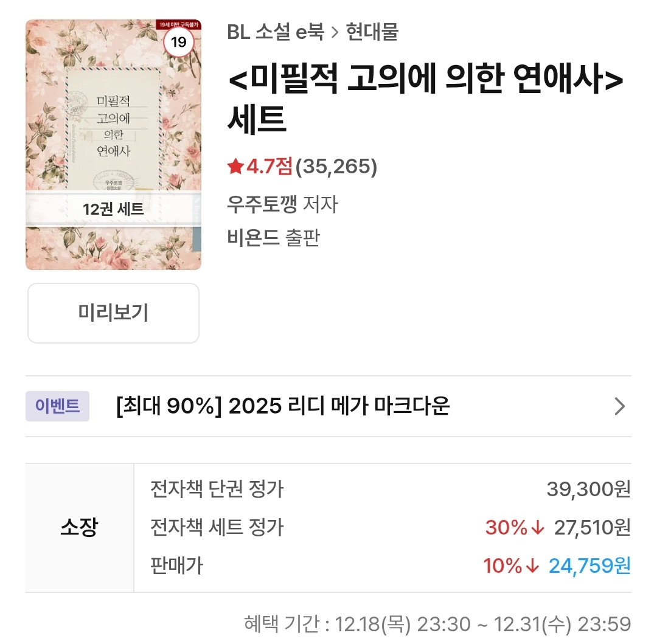Select the 소장 purchase option
The image size is (657, 644).
79,527
